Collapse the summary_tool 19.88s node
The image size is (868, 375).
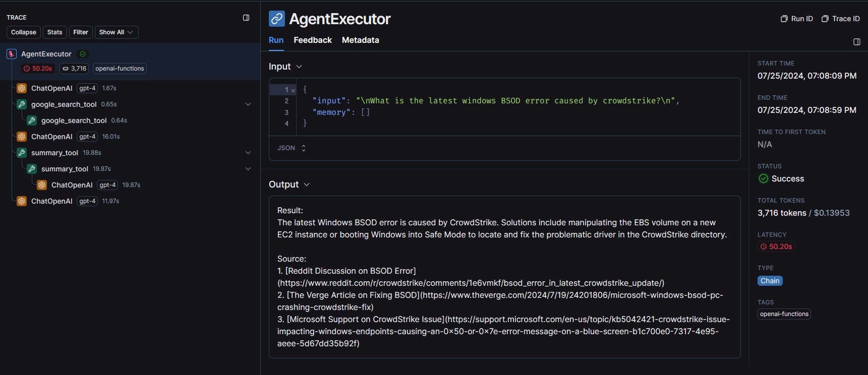tap(248, 153)
